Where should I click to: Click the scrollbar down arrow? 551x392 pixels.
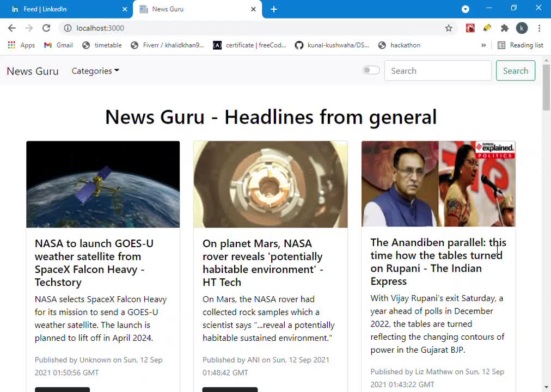coord(546,388)
